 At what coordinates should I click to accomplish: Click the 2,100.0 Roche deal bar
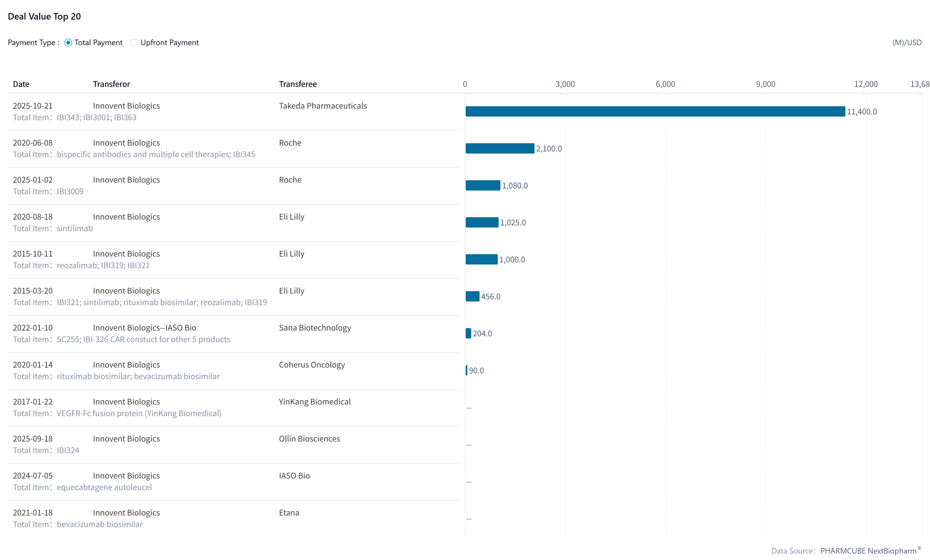(x=500, y=148)
